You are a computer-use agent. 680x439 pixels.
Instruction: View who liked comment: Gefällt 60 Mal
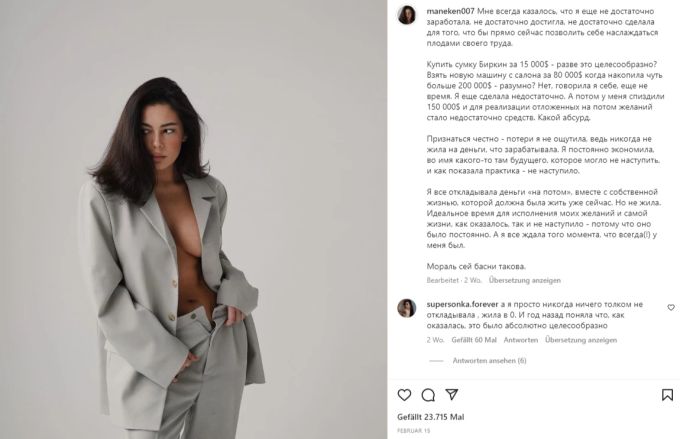tap(474, 340)
